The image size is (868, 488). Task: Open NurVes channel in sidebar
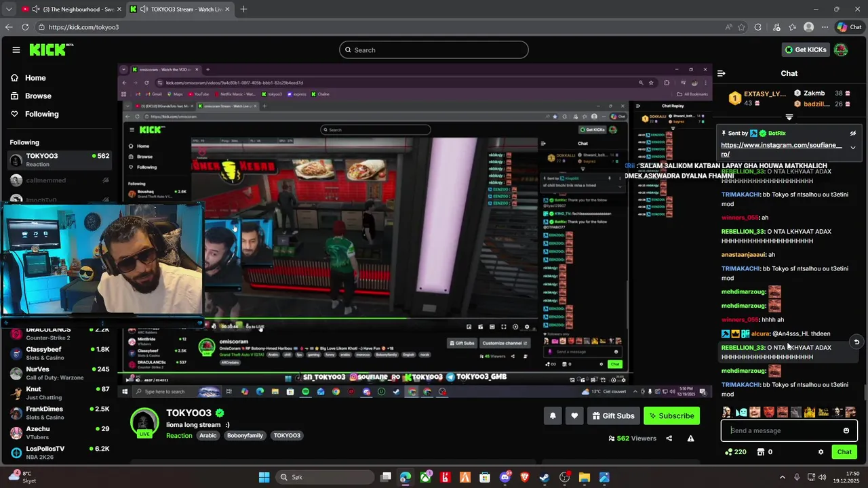click(x=60, y=373)
